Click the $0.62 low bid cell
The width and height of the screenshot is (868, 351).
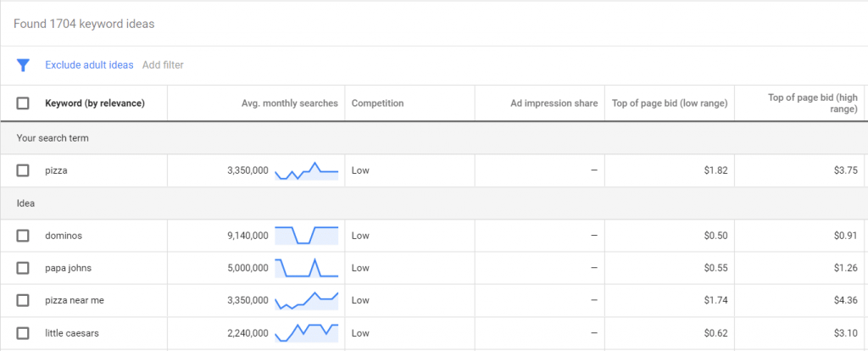click(715, 333)
